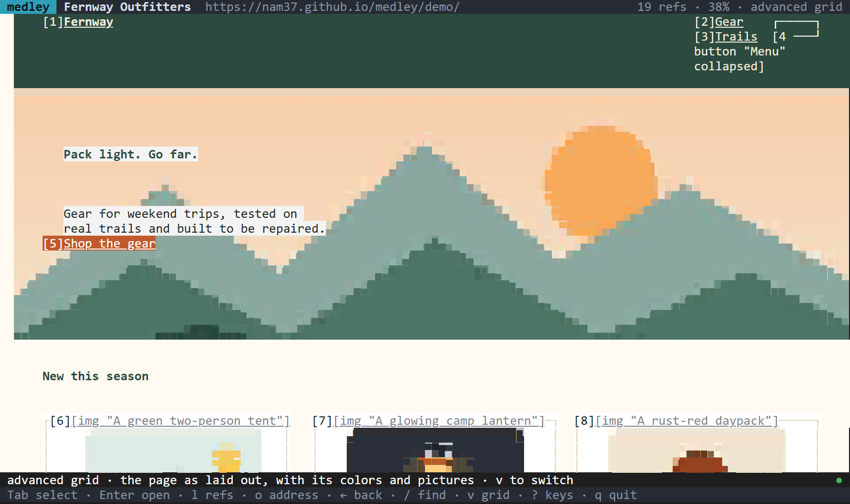Click the v to switch message
Screen dimensions: 850x504
pos(534,480)
